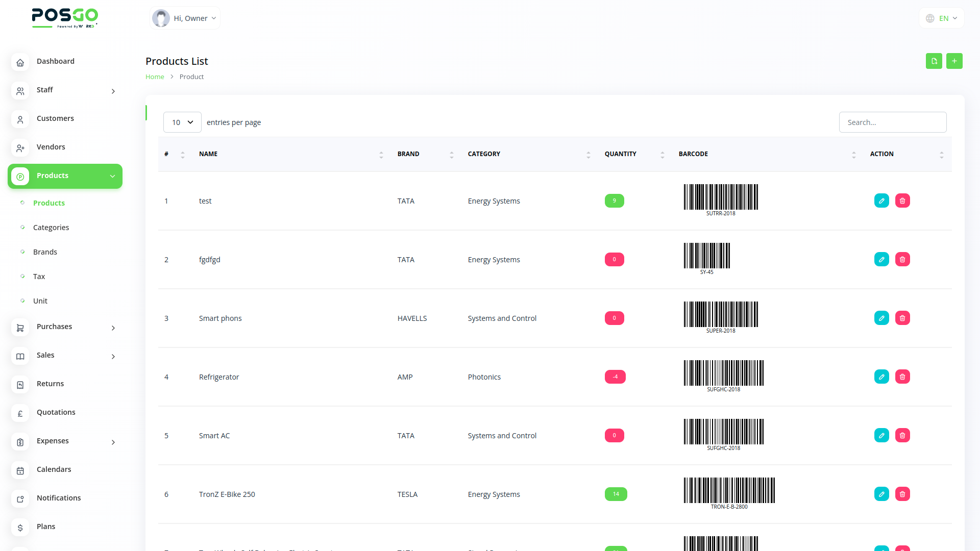Select Brands under Products menu
Image resolution: width=980 pixels, height=551 pixels.
pyautogui.click(x=45, y=252)
